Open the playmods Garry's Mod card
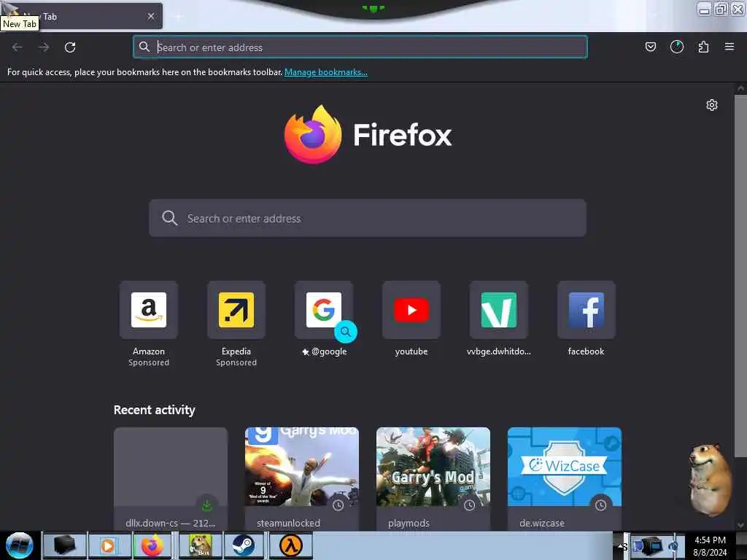 (x=433, y=478)
